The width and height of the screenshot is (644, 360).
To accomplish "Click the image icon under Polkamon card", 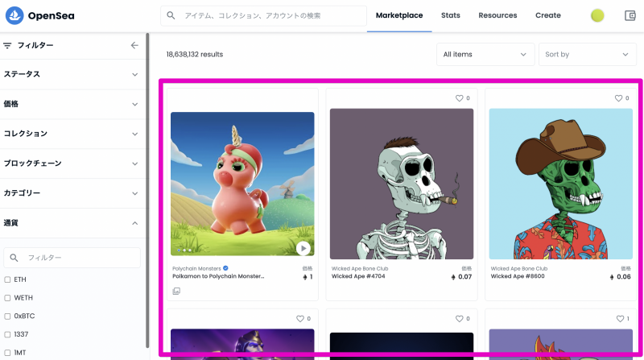I will (x=176, y=291).
